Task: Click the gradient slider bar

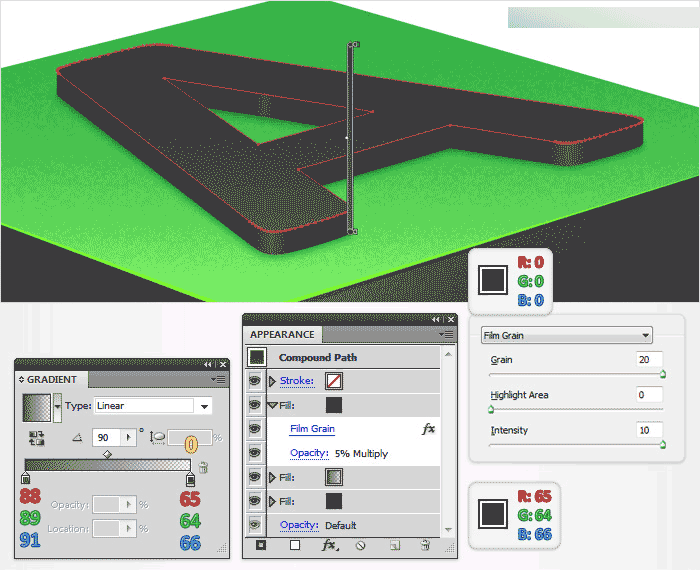Action: (x=108, y=465)
